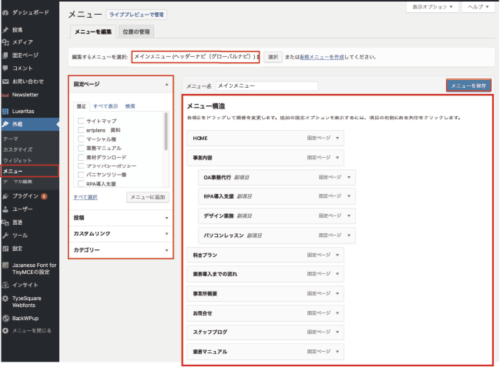Viewport: 500px width, 371px height.
Task: Focus the メニュー名 input field
Action: [x=267, y=86]
